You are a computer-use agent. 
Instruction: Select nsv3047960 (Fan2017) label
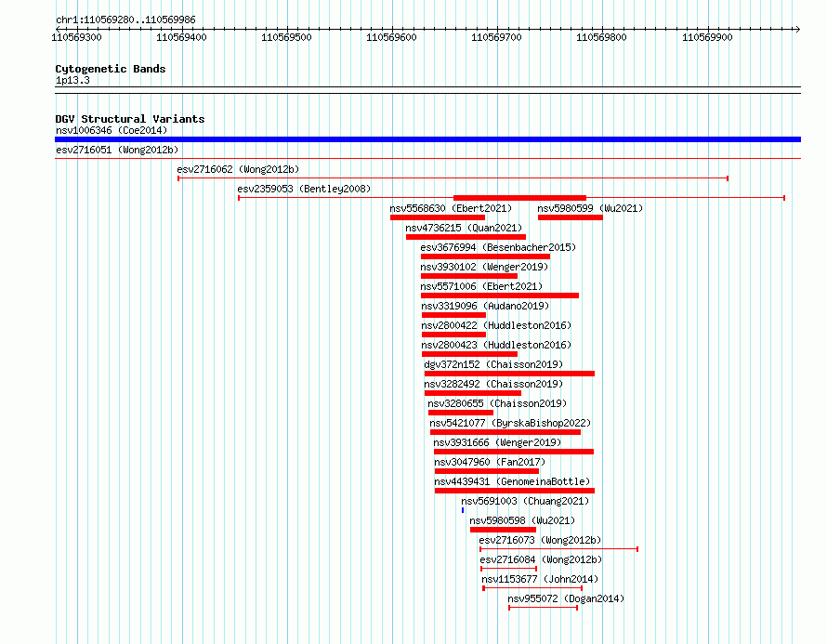pyautogui.click(x=490, y=462)
